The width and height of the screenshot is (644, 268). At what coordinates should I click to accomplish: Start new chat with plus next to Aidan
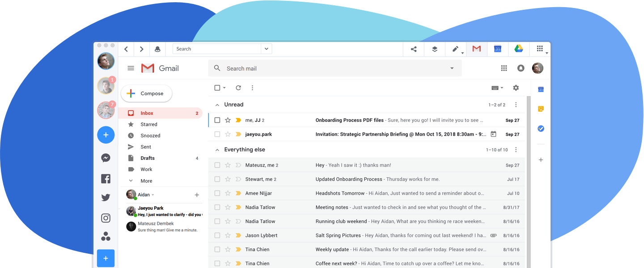coord(197,195)
